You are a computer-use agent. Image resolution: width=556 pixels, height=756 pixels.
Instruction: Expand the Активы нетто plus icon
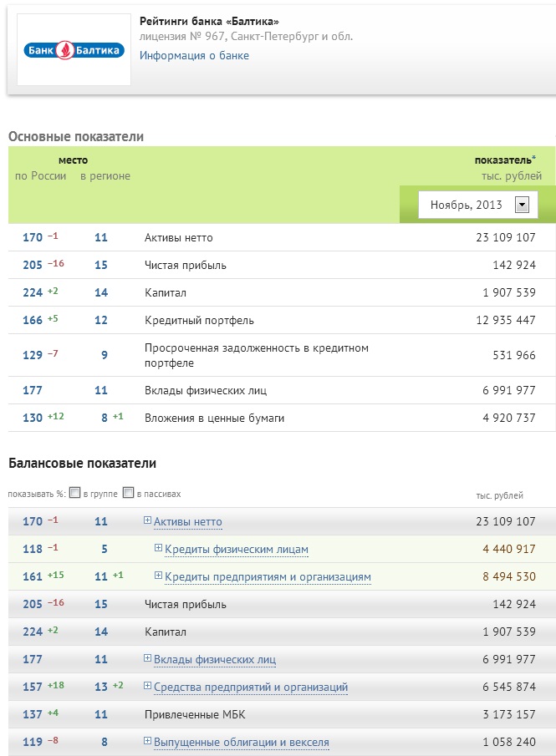pyautogui.click(x=147, y=520)
